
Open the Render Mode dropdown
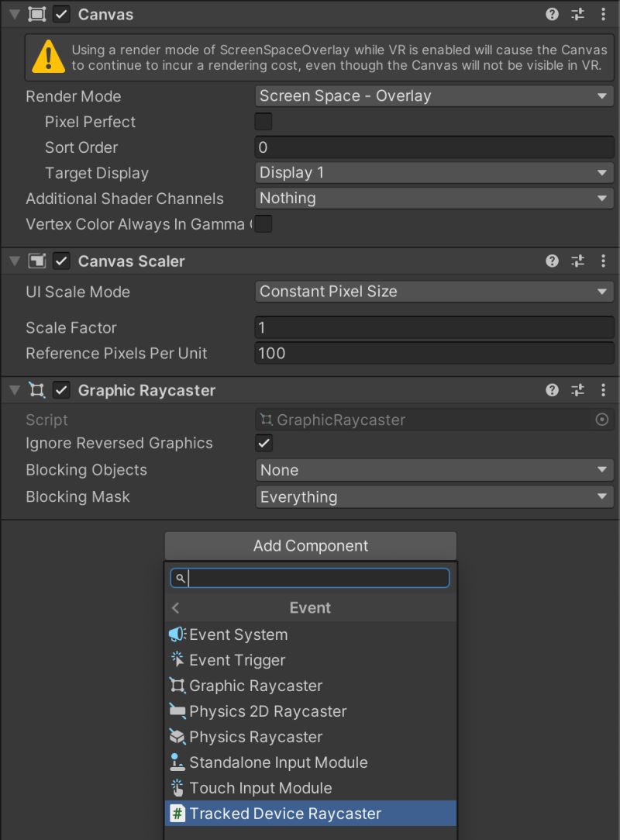(x=434, y=95)
